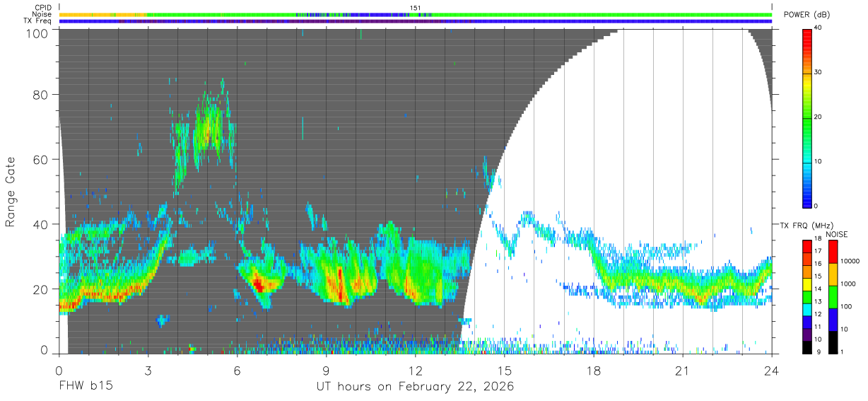
Task: Click the TX FRQ (MHz) legend title
Action: (805, 225)
